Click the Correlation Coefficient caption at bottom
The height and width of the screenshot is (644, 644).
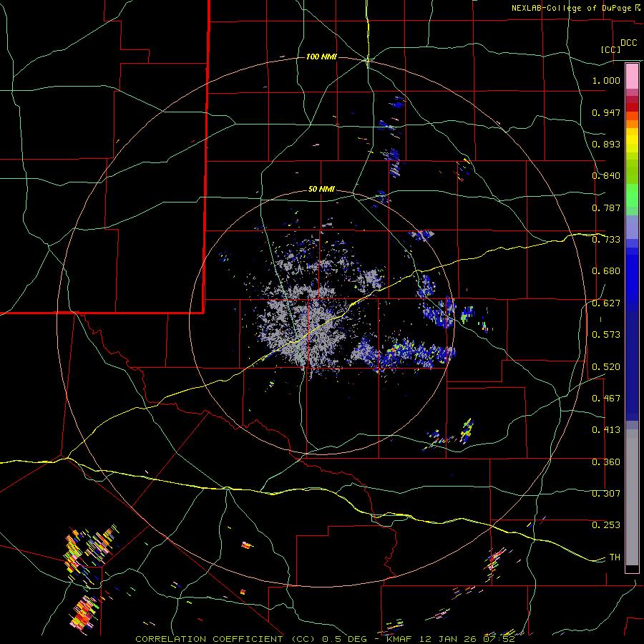coord(325,639)
